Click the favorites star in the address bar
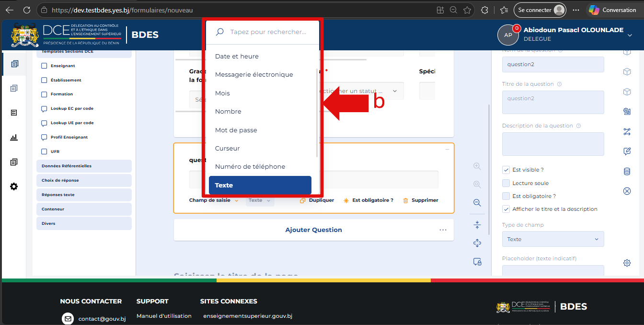Image resolution: width=644 pixels, height=325 pixels. coord(467,10)
